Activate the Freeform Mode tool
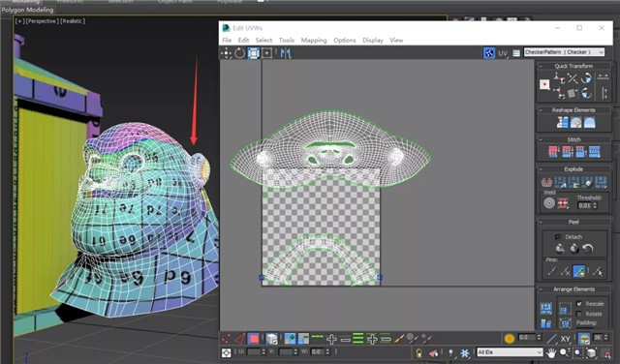 click(x=254, y=53)
